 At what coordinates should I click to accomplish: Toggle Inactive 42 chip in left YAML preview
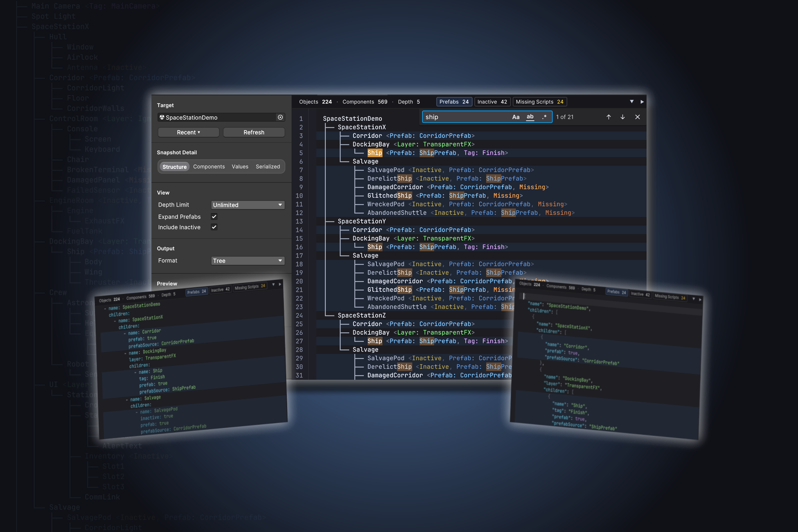pos(220,290)
